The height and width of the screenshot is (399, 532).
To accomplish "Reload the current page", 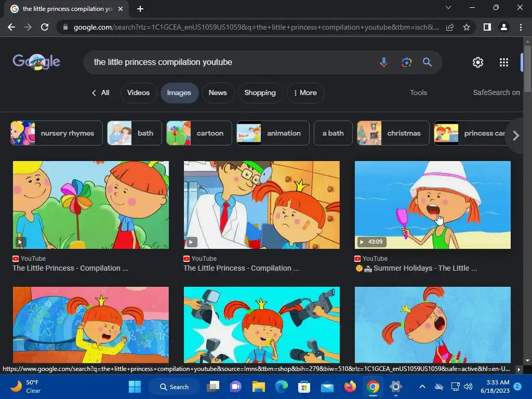I will (x=45, y=27).
